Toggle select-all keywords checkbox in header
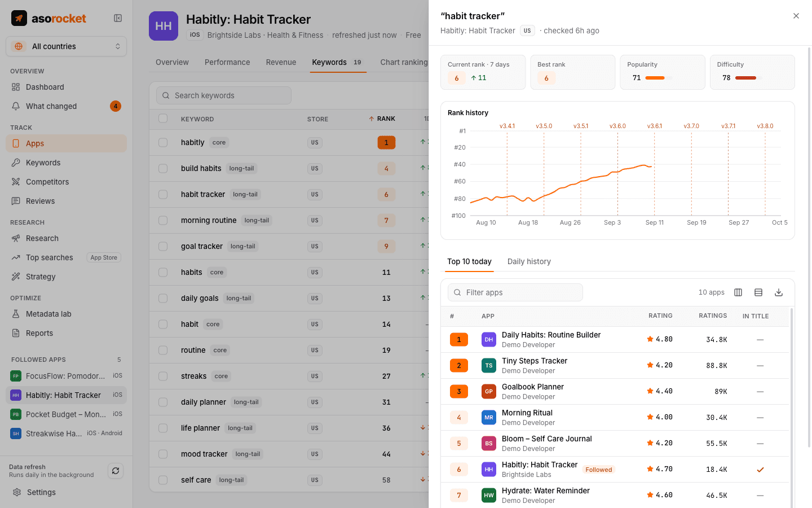 click(x=163, y=119)
